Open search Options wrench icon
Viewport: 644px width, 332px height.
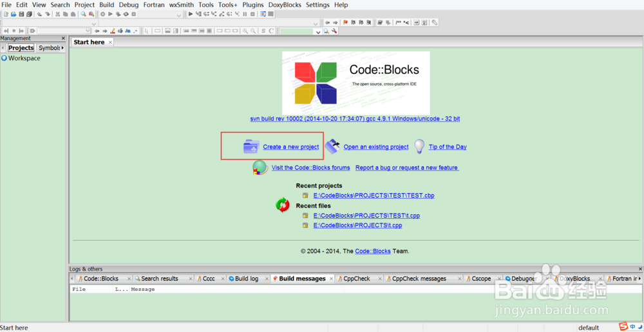coord(334,31)
